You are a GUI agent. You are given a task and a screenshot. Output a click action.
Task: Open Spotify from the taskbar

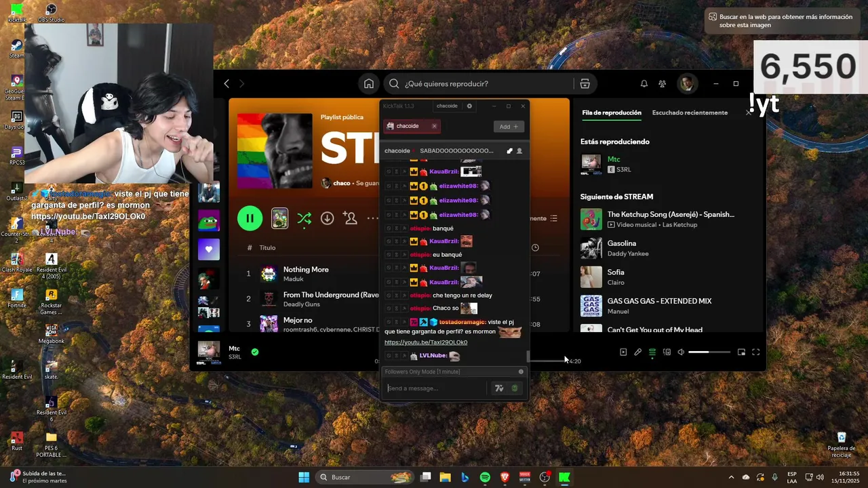pos(485,477)
